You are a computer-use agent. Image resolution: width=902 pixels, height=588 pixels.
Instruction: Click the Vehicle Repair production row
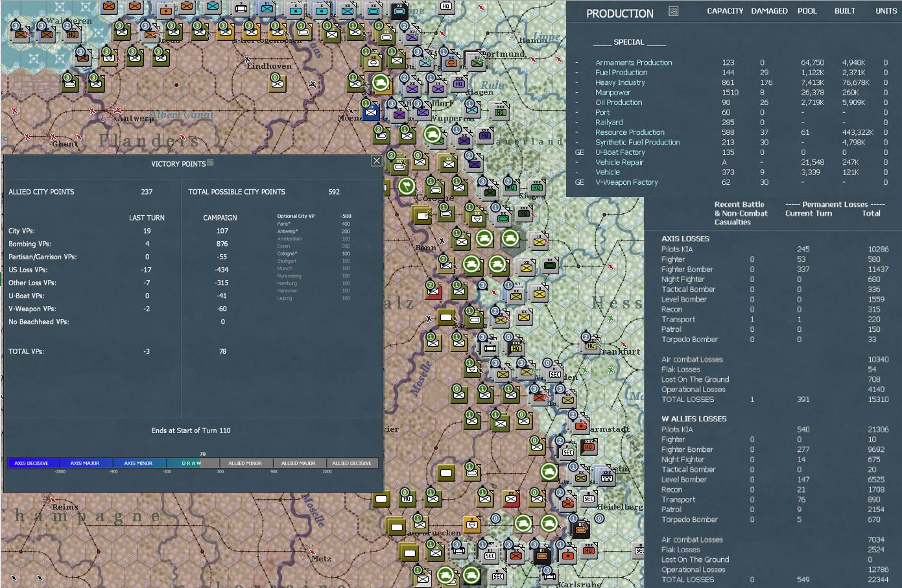pyautogui.click(x=733, y=162)
